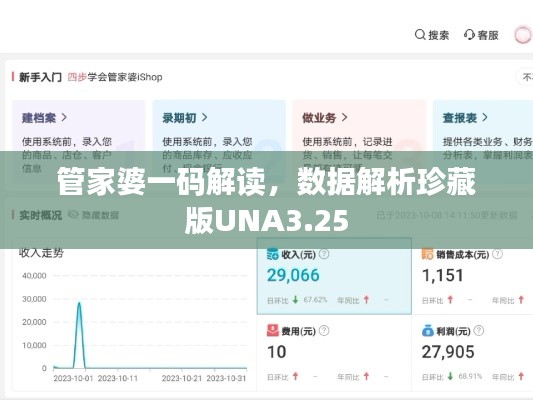Open customer service headset icon
Screen dimensions: 533x400
pos(469,35)
